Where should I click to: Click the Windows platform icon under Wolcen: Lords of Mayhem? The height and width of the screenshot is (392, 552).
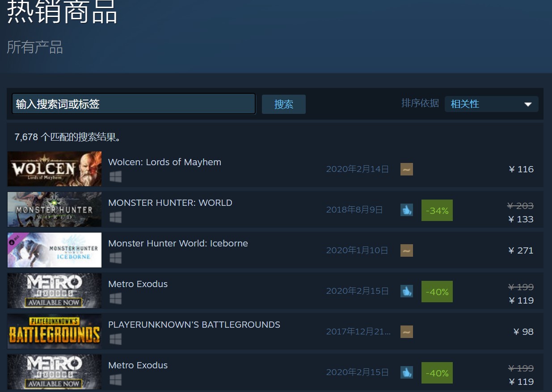[x=115, y=177]
